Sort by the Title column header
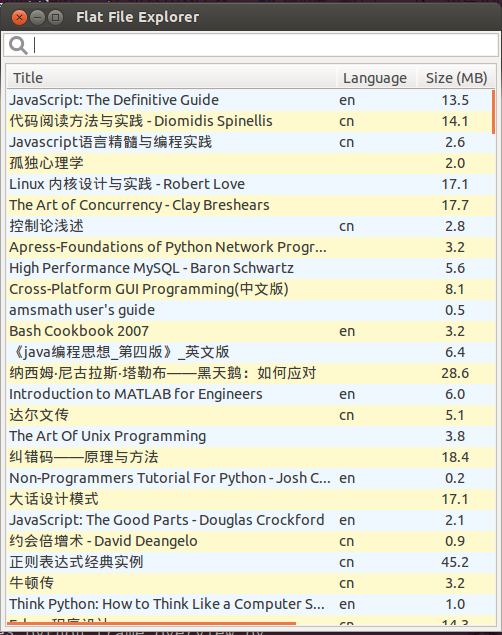The height and width of the screenshot is (635, 502). point(172,77)
